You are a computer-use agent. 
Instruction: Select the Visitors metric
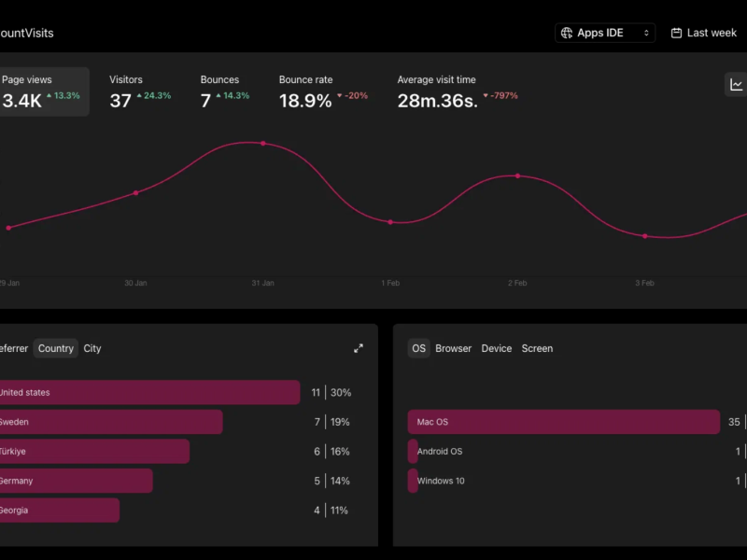point(140,91)
